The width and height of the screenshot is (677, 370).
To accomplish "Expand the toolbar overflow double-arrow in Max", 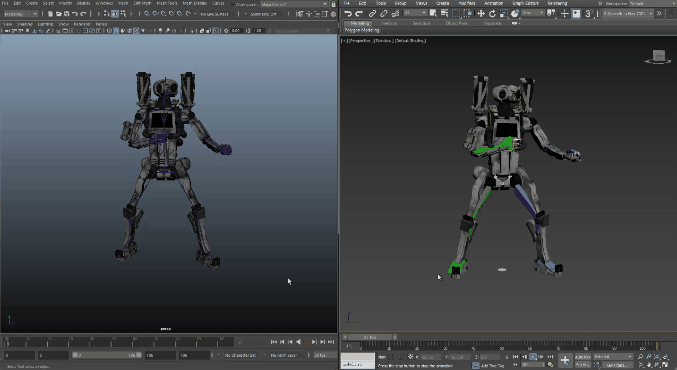I will (659, 13).
